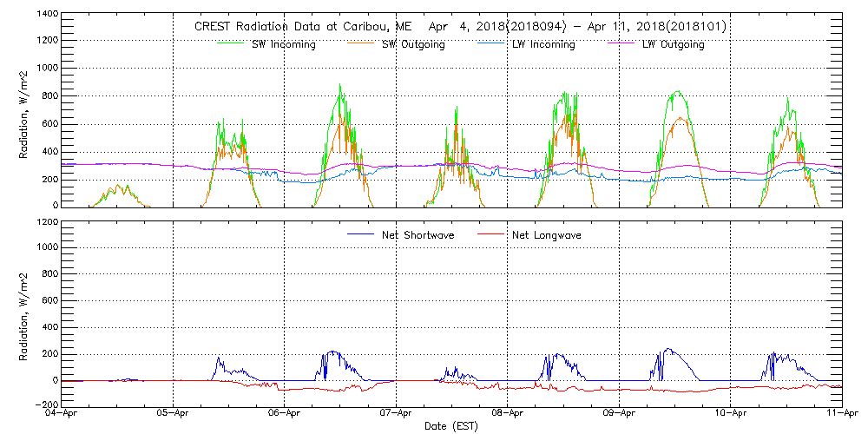Select the LW Outgoing legend entry
This screenshot has width=868, height=434.
pos(673,44)
